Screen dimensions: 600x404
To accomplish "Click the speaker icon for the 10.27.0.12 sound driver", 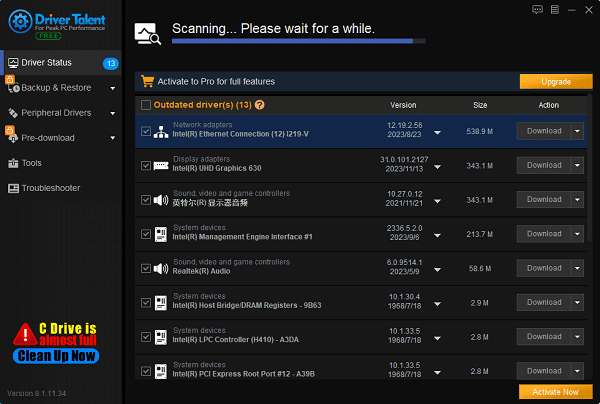I will click(161, 200).
